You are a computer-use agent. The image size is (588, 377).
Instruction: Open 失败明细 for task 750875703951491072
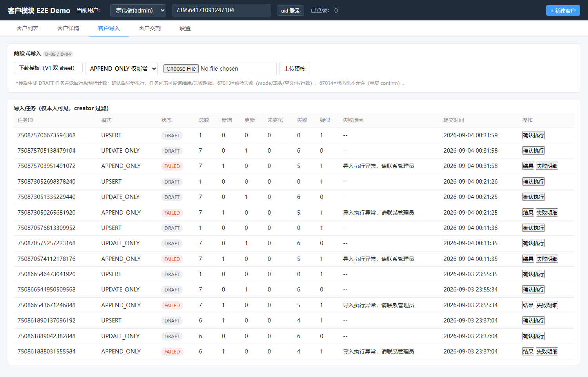(x=547, y=166)
